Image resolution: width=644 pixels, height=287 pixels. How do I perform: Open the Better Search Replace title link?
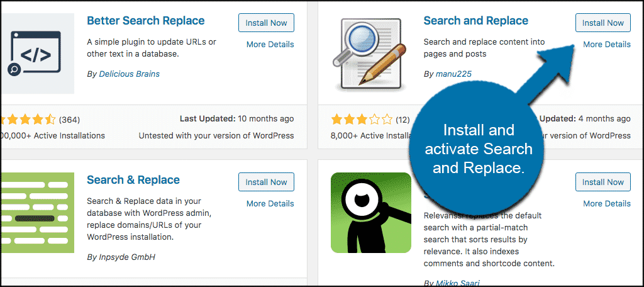coord(146,21)
